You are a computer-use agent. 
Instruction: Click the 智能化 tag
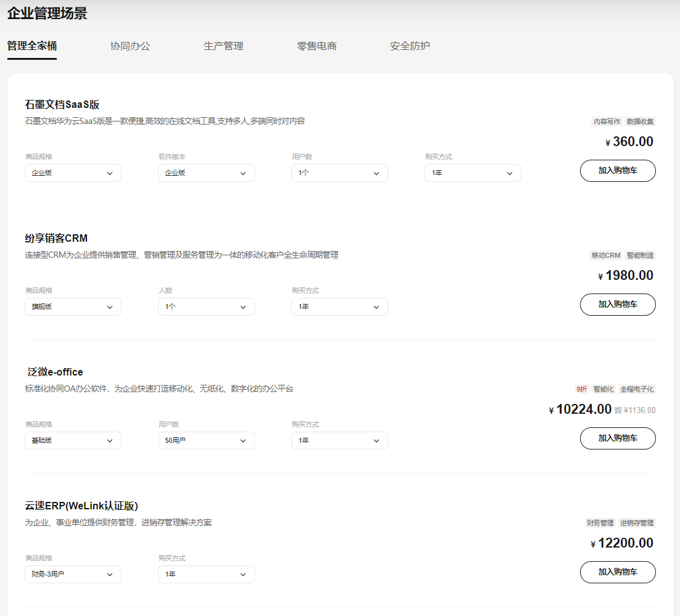pyautogui.click(x=603, y=389)
